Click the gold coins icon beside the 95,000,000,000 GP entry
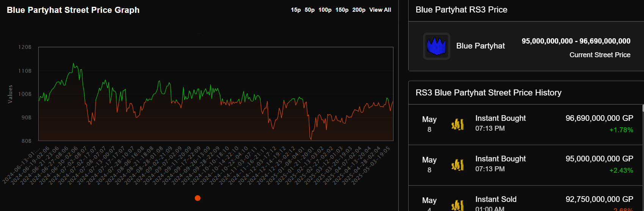The image size is (644, 211). tap(458, 165)
